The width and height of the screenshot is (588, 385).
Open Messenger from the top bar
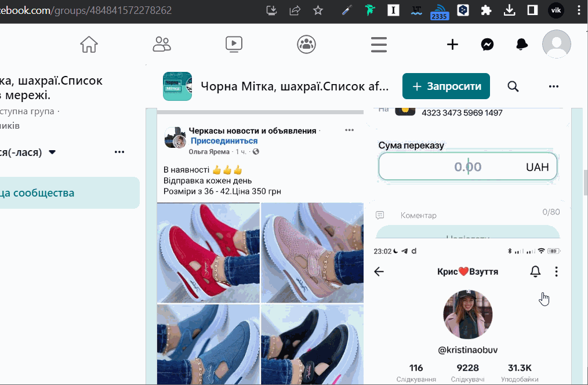click(x=487, y=44)
